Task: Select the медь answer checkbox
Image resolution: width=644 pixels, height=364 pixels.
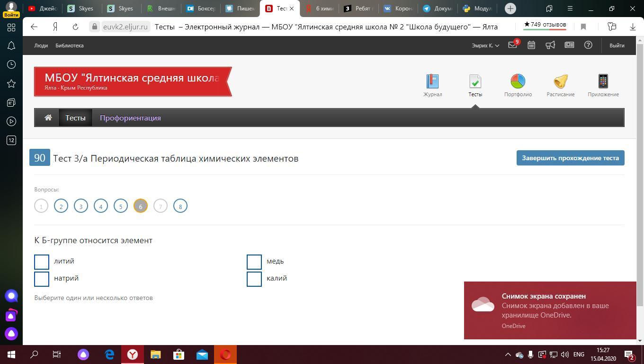Action: 254,262
